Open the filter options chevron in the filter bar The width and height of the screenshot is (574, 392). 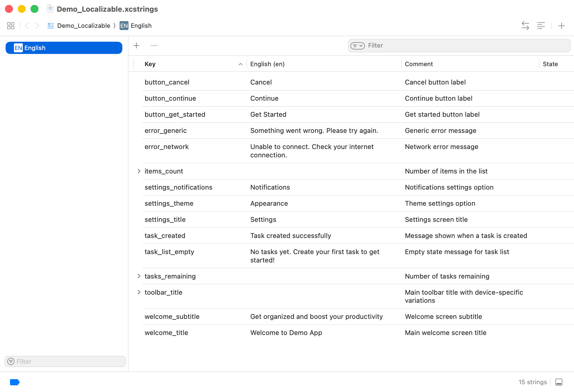[x=362, y=46]
